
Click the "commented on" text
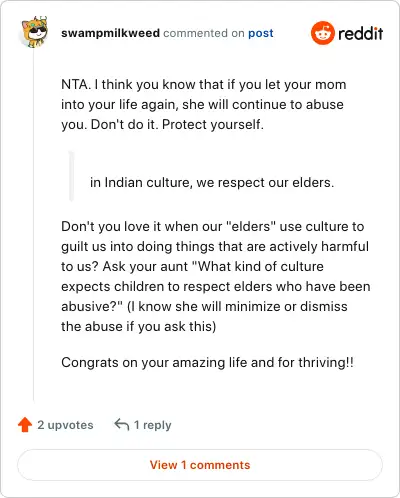(204, 33)
